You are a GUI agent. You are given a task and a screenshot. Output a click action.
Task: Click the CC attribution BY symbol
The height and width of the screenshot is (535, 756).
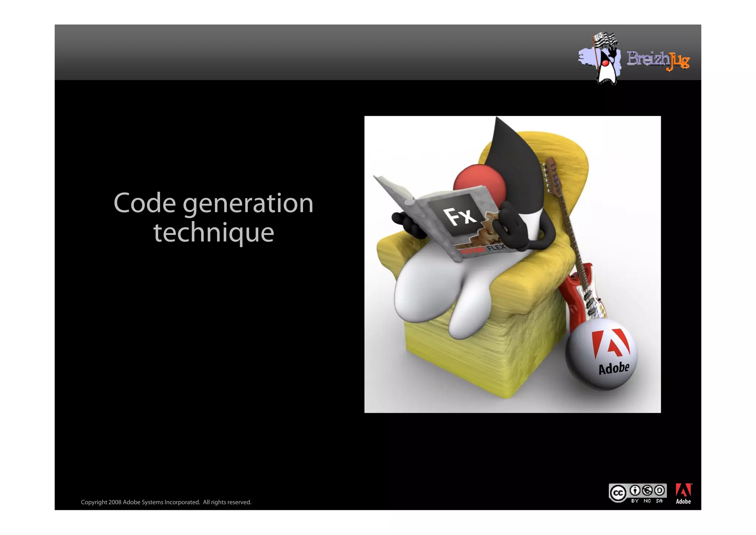point(635,491)
